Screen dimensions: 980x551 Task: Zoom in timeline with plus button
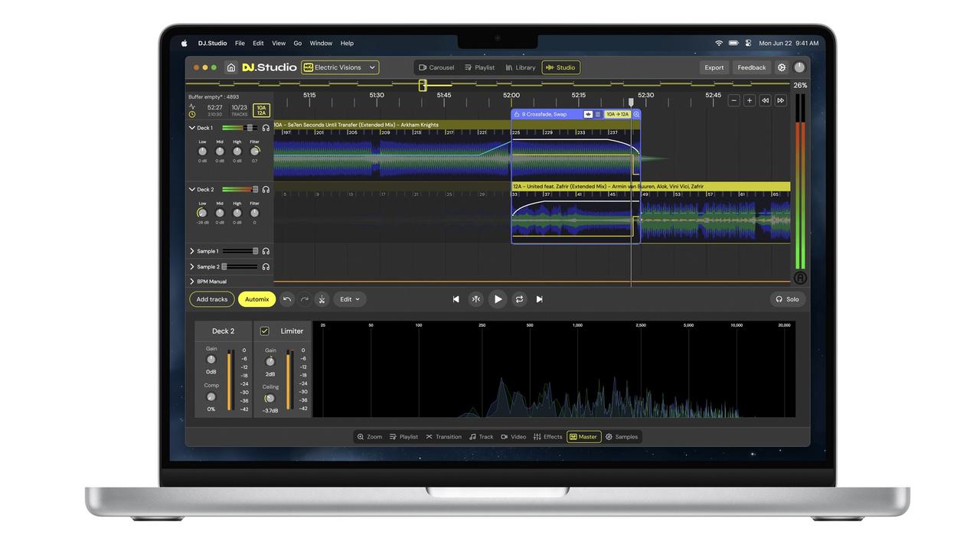749,100
